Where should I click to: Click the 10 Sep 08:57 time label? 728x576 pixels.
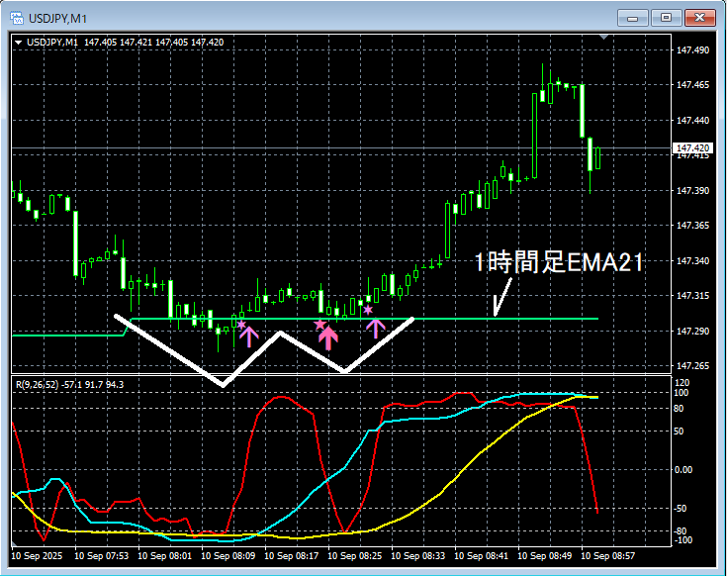tap(607, 556)
